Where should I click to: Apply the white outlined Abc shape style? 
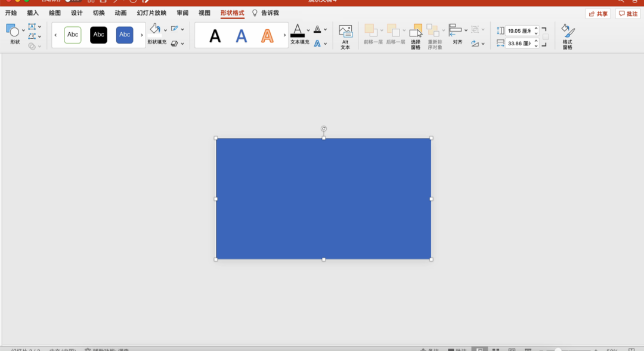[x=73, y=35]
